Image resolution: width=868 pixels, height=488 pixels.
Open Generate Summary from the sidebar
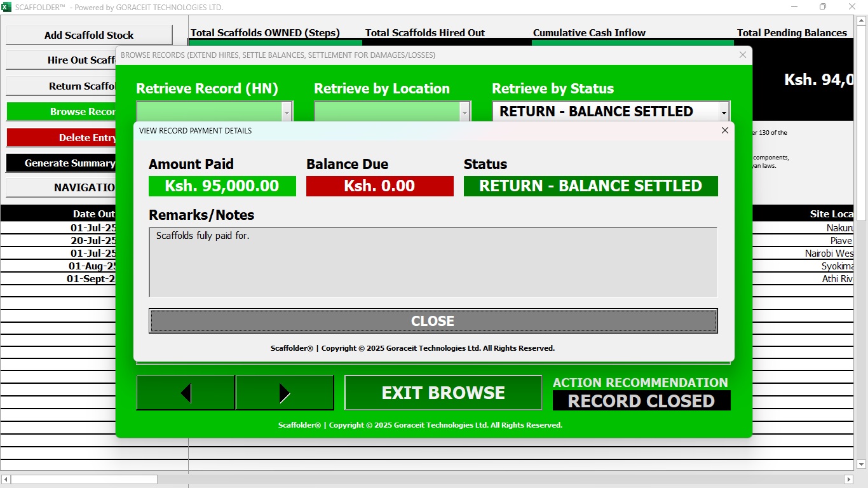click(x=61, y=163)
